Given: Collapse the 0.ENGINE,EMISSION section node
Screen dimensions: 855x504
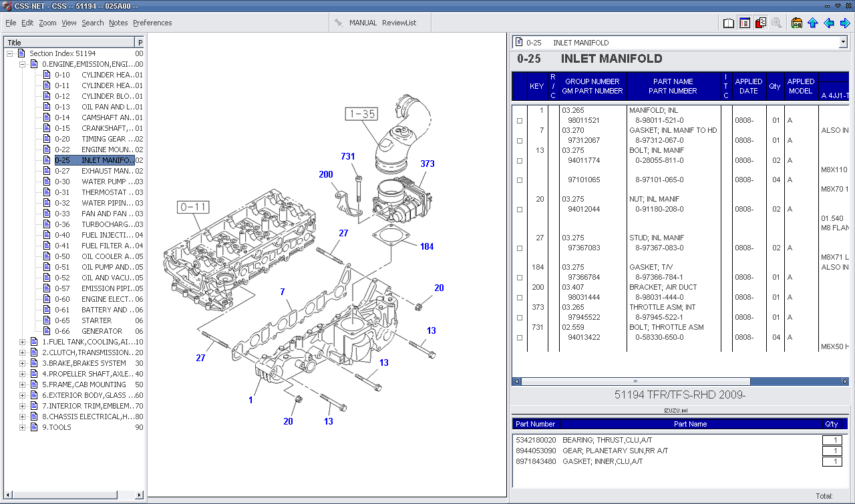Looking at the screenshot, I should [22, 64].
